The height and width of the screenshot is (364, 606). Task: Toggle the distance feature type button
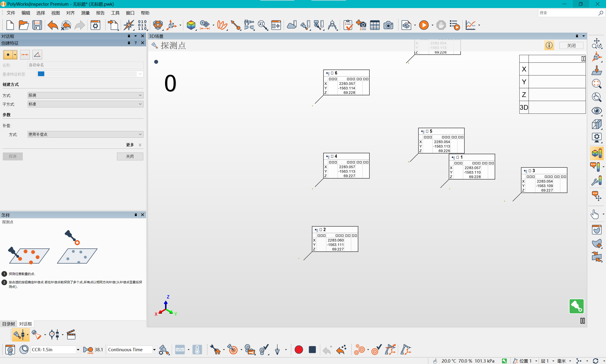coord(25,54)
